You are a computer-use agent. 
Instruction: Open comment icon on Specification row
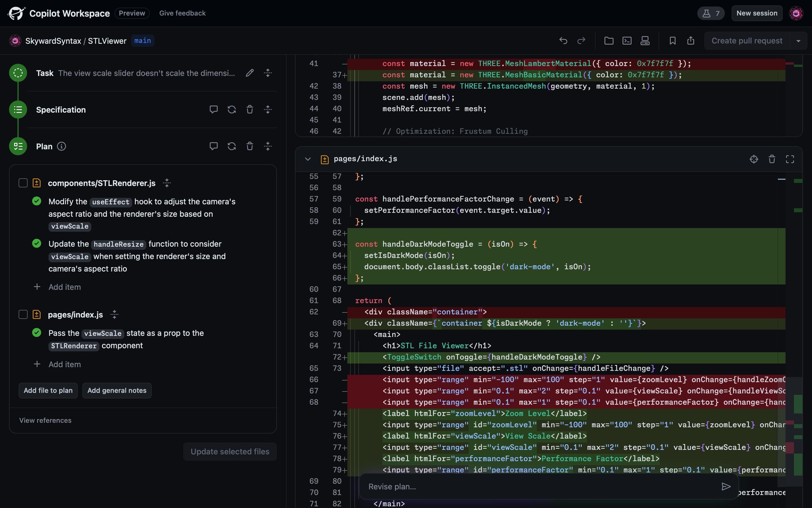[x=213, y=110]
